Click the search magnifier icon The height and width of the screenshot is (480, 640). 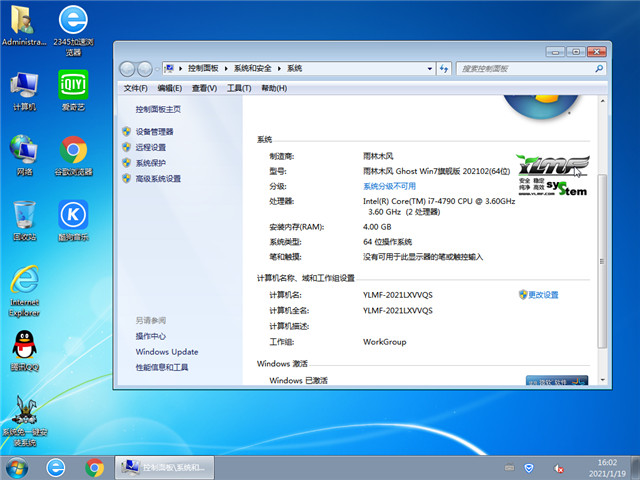coord(599,69)
